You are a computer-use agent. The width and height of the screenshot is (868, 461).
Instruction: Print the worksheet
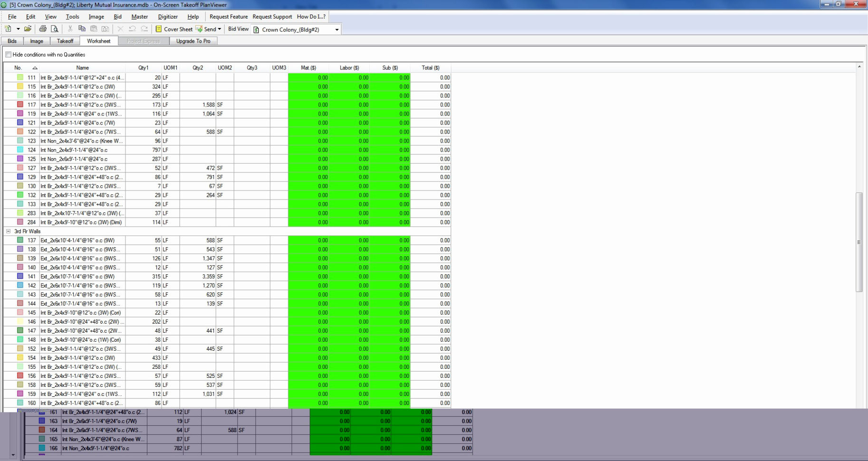pos(43,29)
